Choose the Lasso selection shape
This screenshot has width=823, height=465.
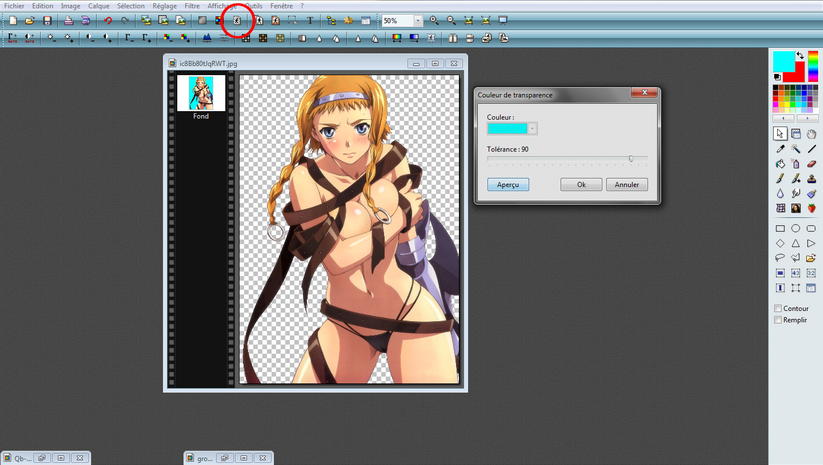tap(780, 258)
